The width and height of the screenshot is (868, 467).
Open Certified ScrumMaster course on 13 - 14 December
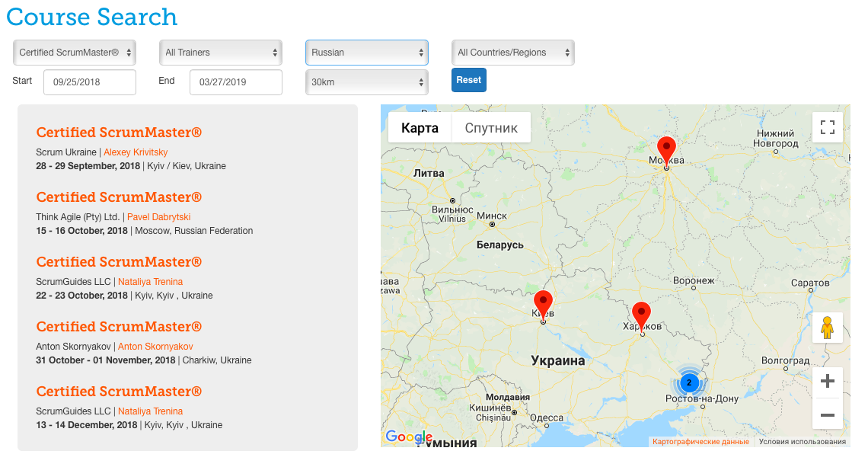(x=119, y=392)
